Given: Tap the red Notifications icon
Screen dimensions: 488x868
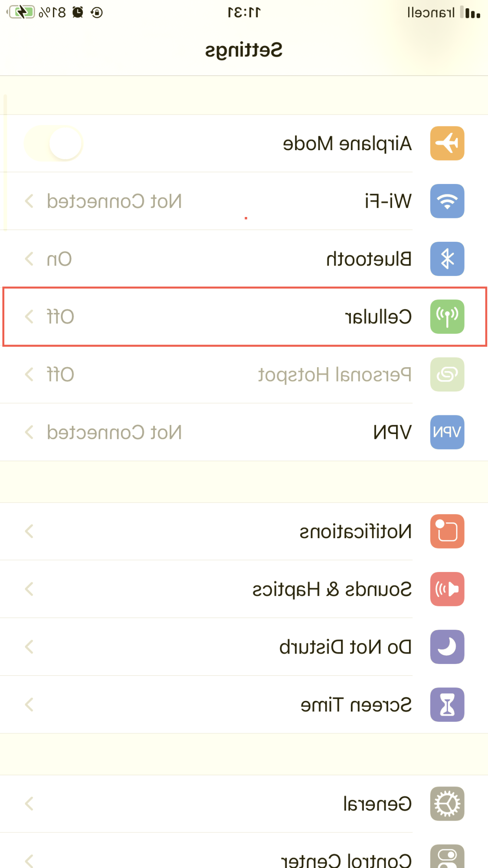Looking at the screenshot, I should pyautogui.click(x=447, y=531).
